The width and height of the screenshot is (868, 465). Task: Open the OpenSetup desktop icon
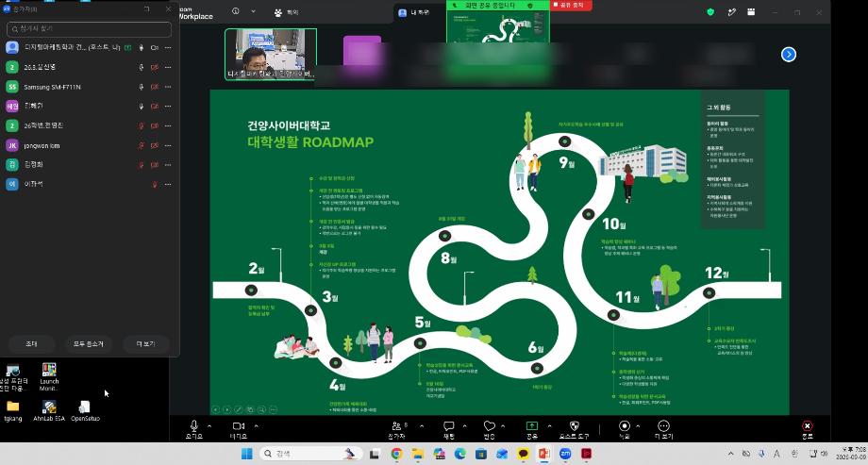click(x=85, y=411)
